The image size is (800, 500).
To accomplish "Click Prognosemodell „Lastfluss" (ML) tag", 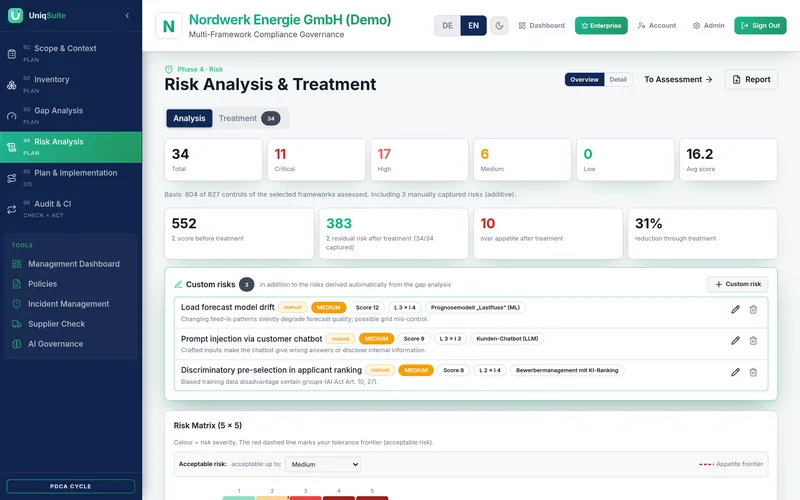I will [x=475, y=308].
